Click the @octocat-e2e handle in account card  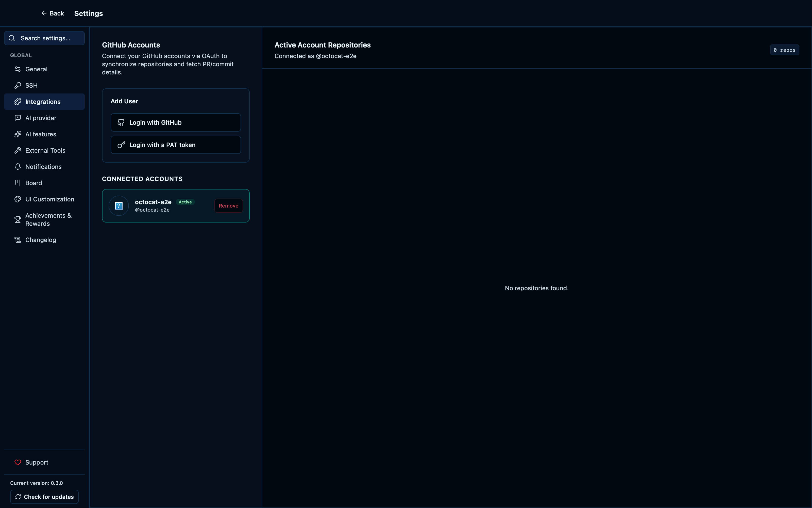point(152,210)
